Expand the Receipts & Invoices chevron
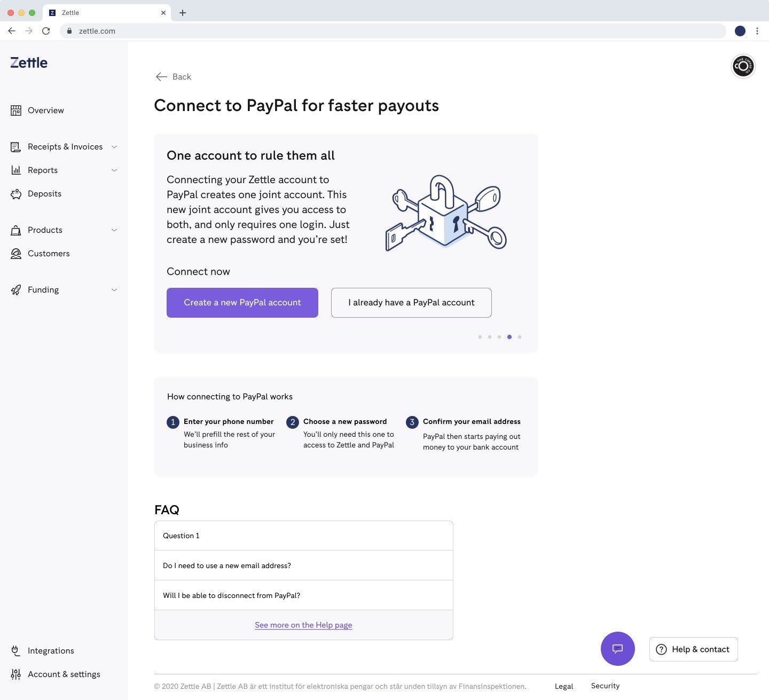The width and height of the screenshot is (769, 700). tap(114, 147)
